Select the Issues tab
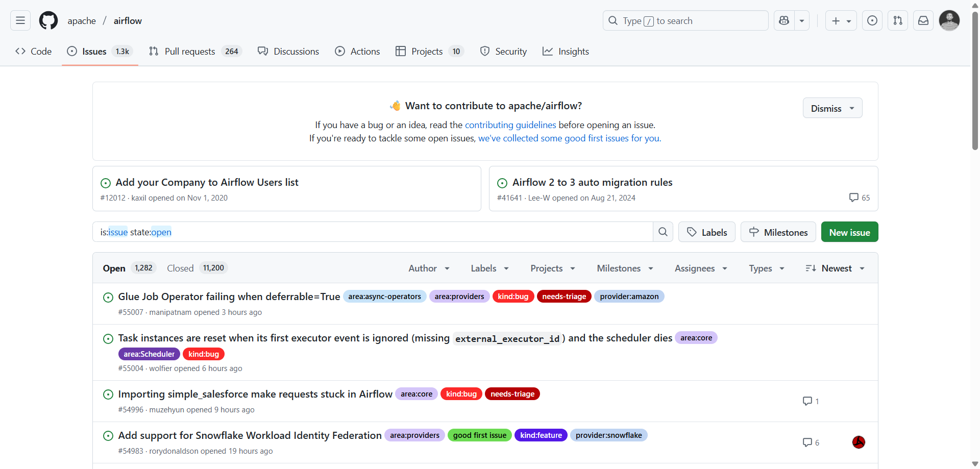The height and width of the screenshot is (469, 980). (100, 51)
